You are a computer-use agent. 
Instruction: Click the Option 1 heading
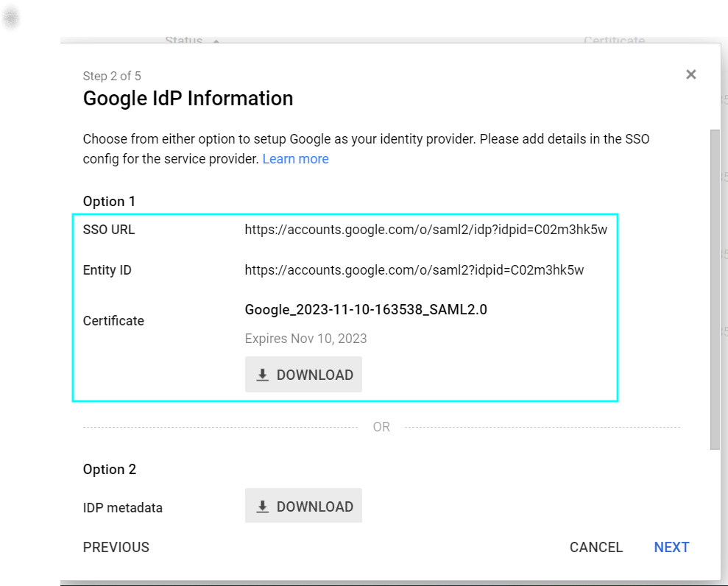[109, 201]
